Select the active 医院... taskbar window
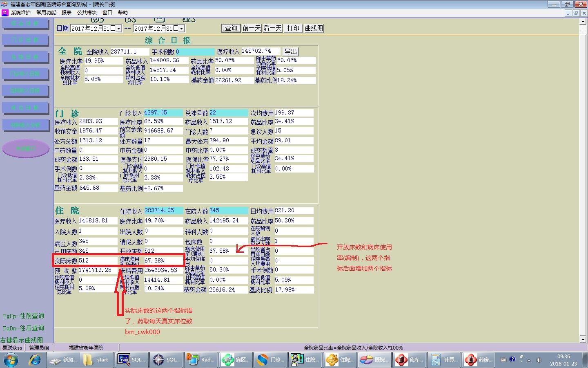Screen dimensions: 588x368 374,360
